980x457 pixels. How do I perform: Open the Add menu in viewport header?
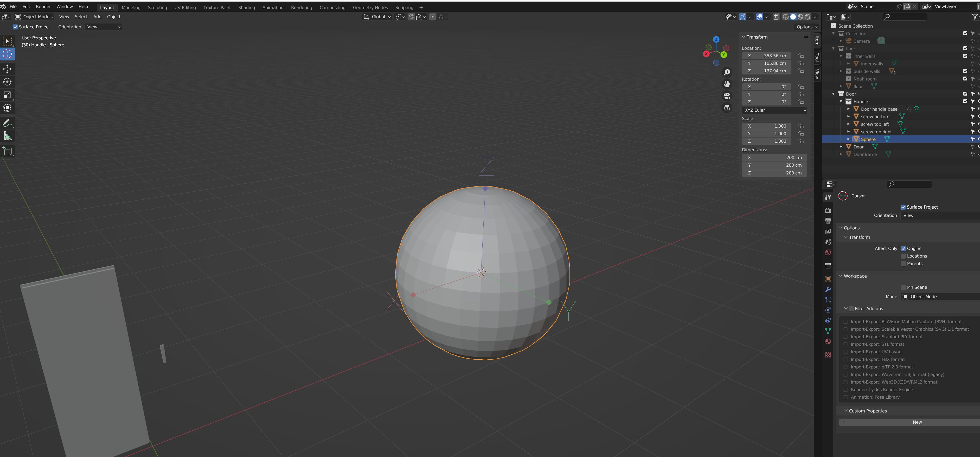[x=97, y=17]
